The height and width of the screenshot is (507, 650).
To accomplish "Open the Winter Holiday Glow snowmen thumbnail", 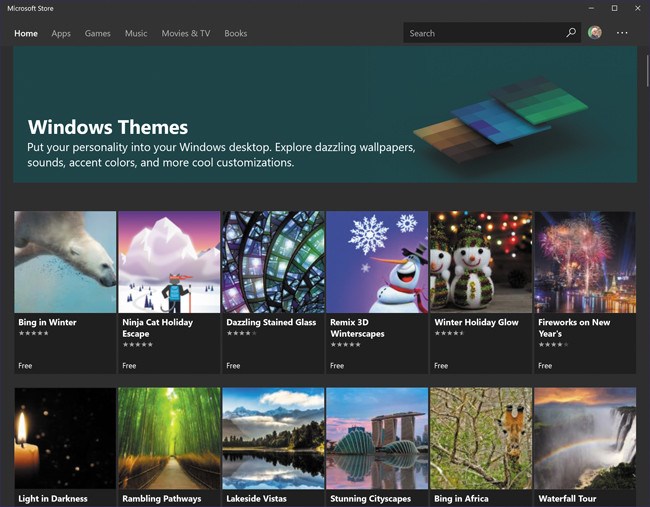I will (x=481, y=262).
